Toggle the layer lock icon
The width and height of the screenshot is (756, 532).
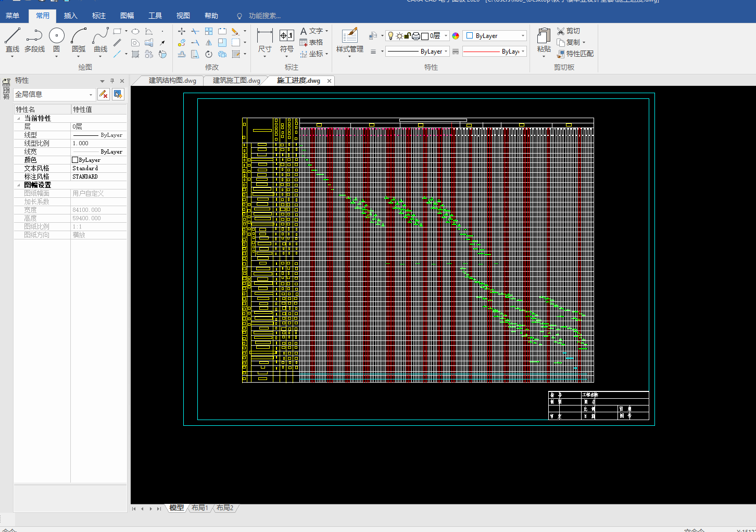(x=407, y=36)
